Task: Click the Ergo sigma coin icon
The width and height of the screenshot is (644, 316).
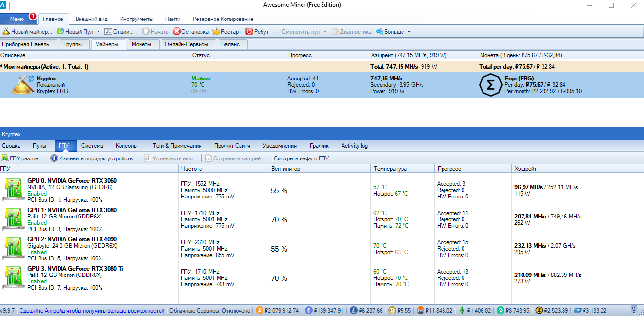Action: coord(490,85)
